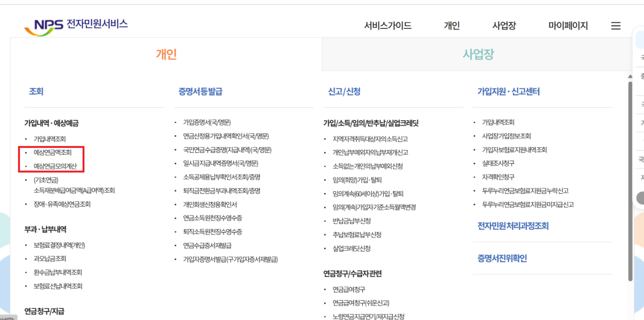Switch to the orange 개인 tab

(x=166, y=54)
